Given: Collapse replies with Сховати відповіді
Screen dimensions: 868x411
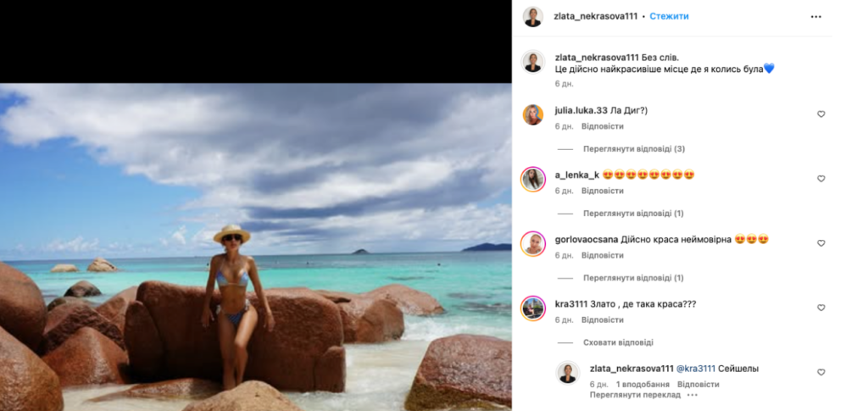Looking at the screenshot, I should click(x=618, y=342).
